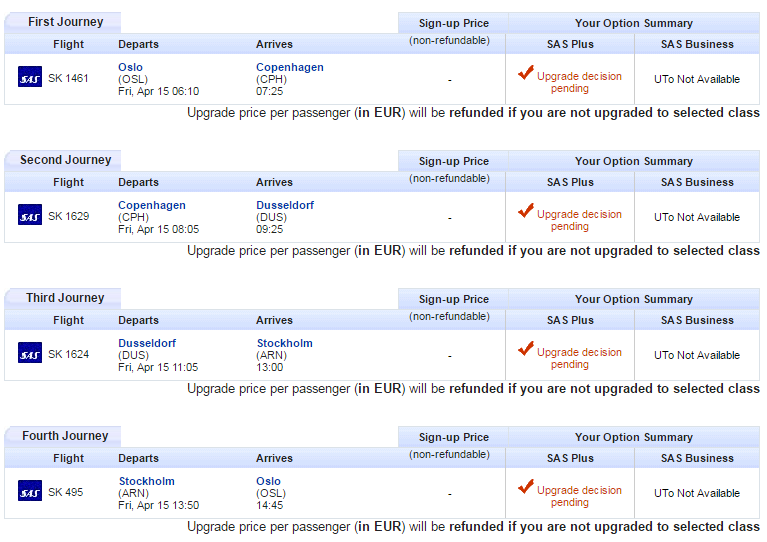Screen dimensions: 767x542
Task: Click the SAS logo for flight SK 1629
Action: (x=30, y=216)
